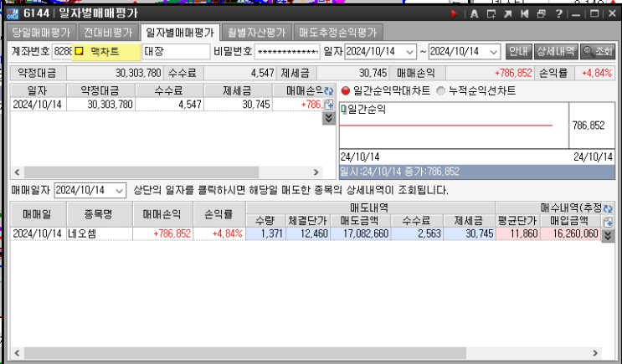Click refresh icon in the upper daily table header
The image size is (622, 364).
329,91
